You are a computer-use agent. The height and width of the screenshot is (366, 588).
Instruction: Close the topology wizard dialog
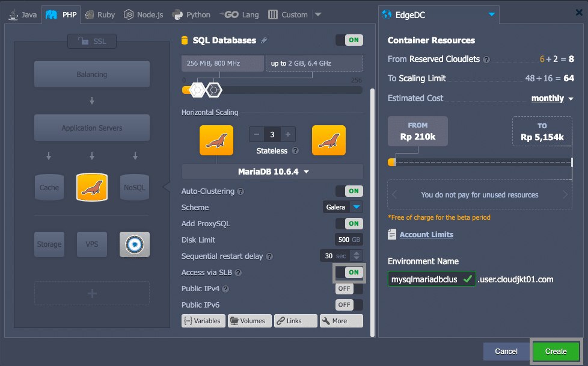(579, 13)
